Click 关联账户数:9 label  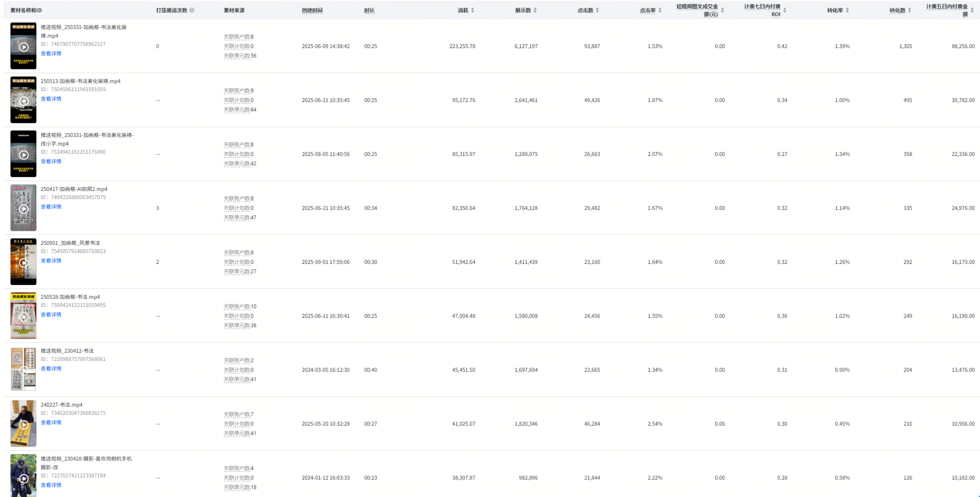239,91
